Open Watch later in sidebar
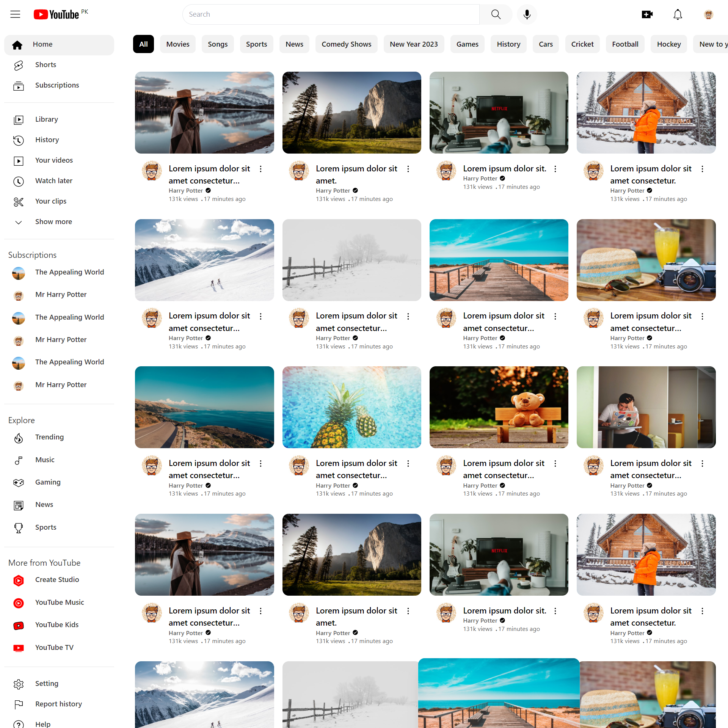The height and width of the screenshot is (728, 728). (53, 181)
